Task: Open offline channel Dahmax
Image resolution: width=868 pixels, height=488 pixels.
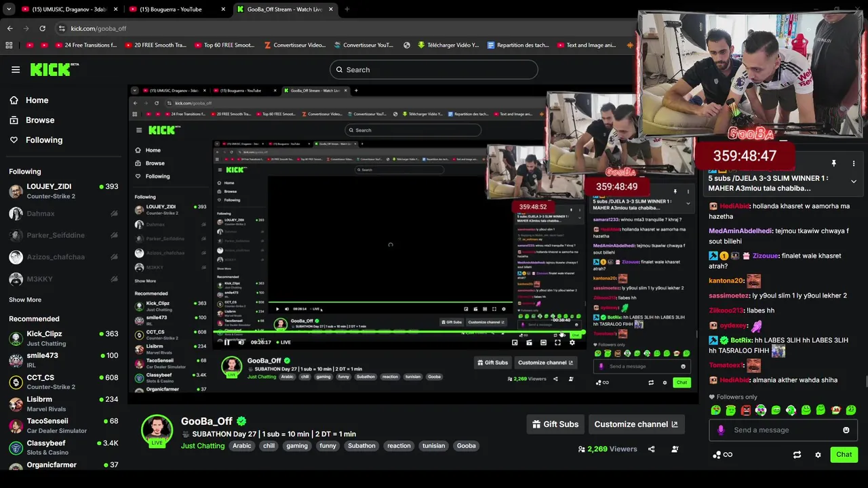Action: pos(64,213)
